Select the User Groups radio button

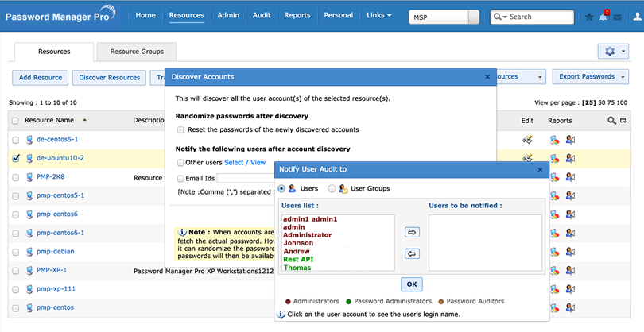click(x=332, y=189)
